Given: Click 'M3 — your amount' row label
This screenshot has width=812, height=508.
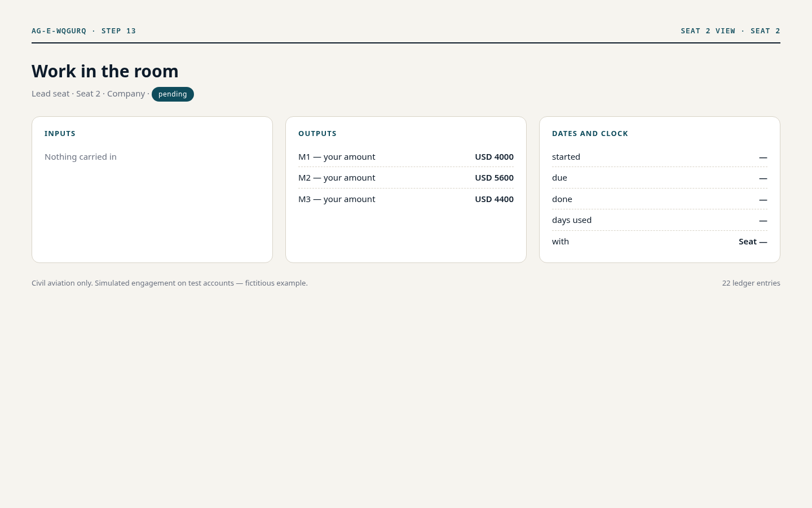Looking at the screenshot, I should (337, 199).
